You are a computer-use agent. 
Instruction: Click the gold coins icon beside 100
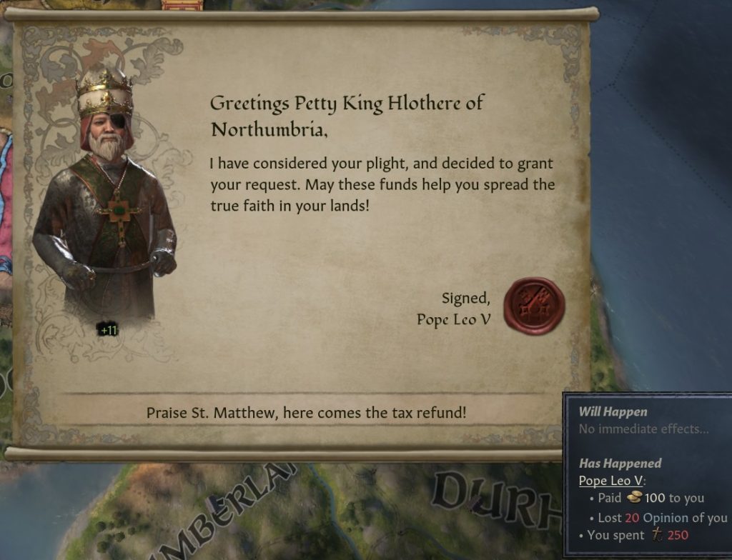coord(634,497)
